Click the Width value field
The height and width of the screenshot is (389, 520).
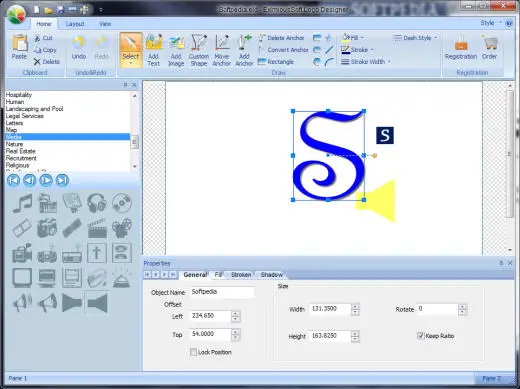(x=330, y=309)
